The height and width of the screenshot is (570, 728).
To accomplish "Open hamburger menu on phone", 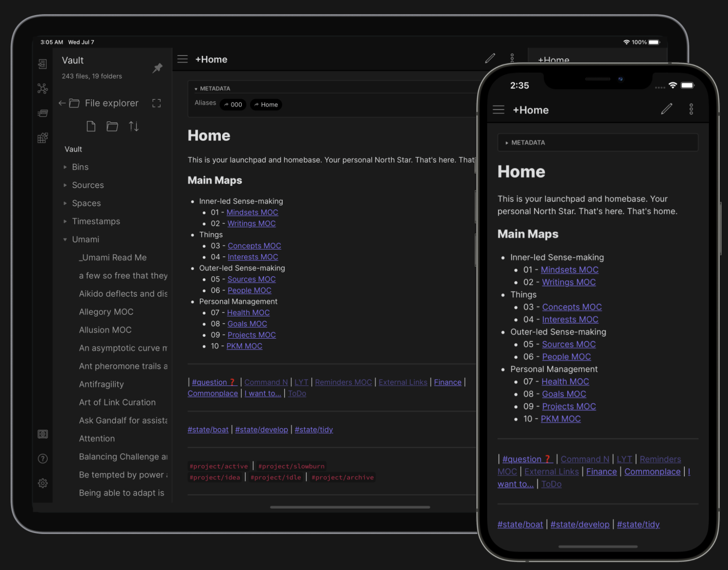I will click(x=499, y=110).
